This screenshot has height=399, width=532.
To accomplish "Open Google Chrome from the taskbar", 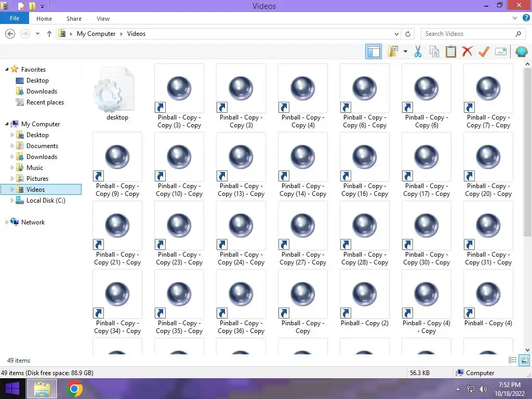I will tap(74, 389).
